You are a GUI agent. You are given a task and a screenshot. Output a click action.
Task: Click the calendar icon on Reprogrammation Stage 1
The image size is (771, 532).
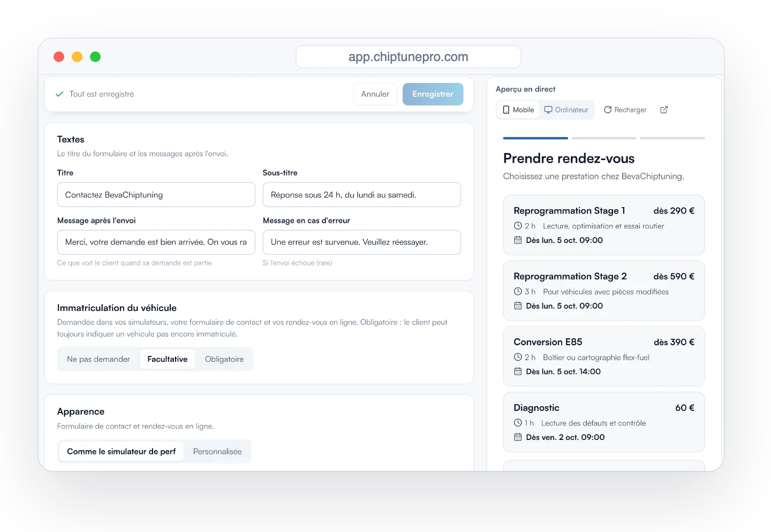pos(518,240)
